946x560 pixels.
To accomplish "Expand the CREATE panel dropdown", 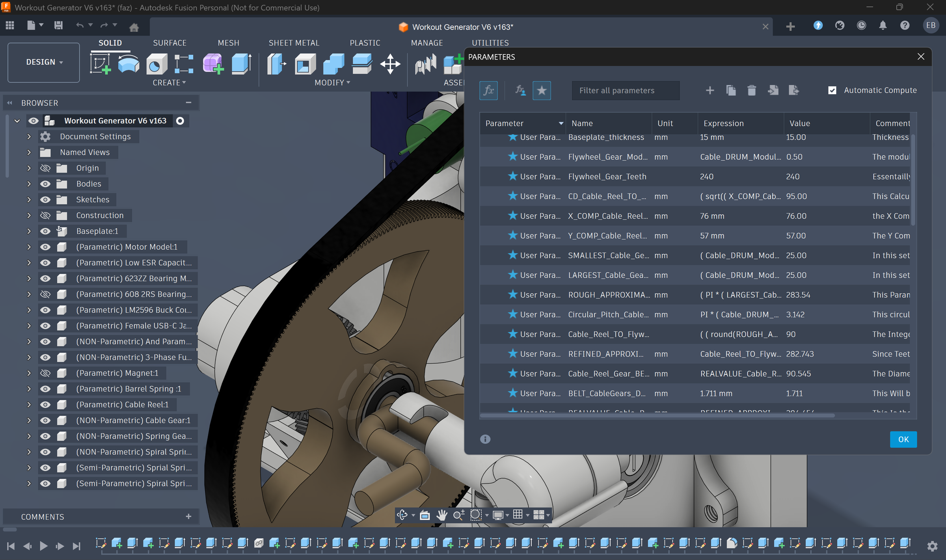I will coord(184,82).
